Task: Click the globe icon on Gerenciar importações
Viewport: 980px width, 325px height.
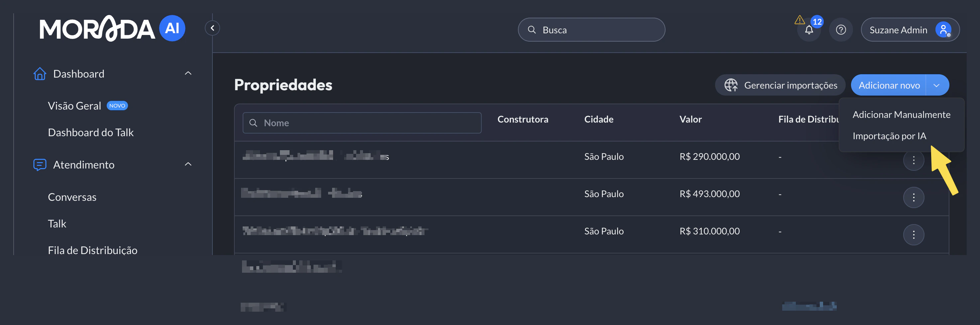Action: 732,85
